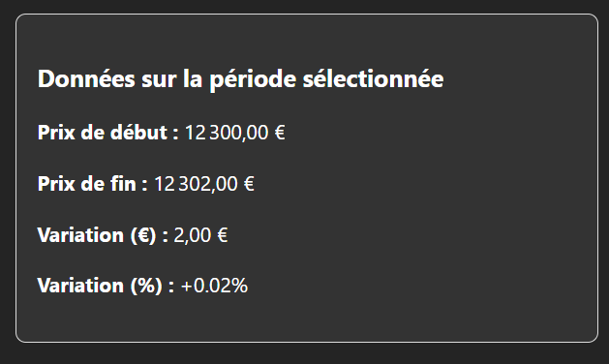Click the euro sign after 12 302,00
The image size is (609, 364).
click(x=250, y=183)
